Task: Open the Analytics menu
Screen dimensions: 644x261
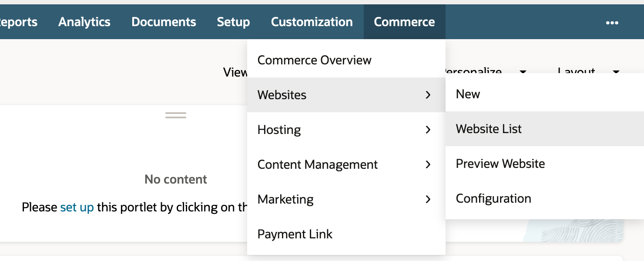Action: tap(84, 22)
